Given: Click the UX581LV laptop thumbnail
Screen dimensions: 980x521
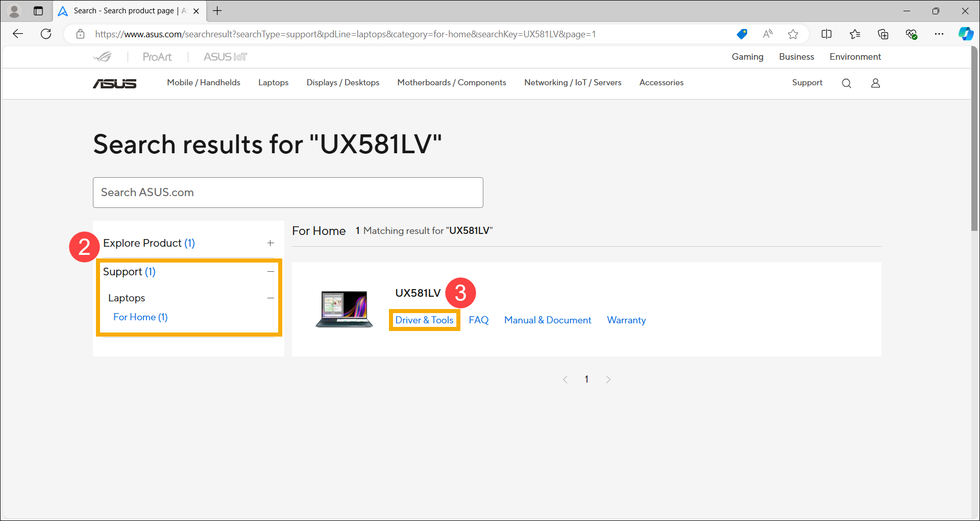Looking at the screenshot, I should pos(344,309).
